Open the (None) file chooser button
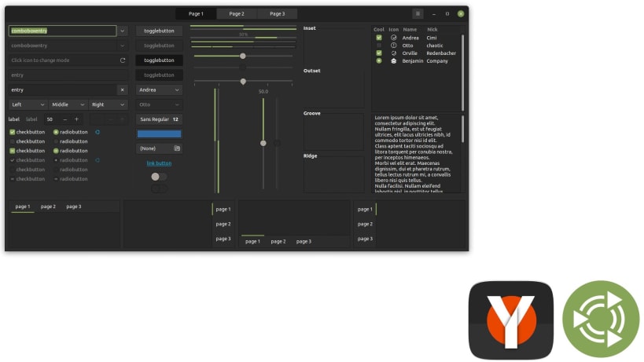The width and height of the screenshot is (644, 362). tap(159, 148)
